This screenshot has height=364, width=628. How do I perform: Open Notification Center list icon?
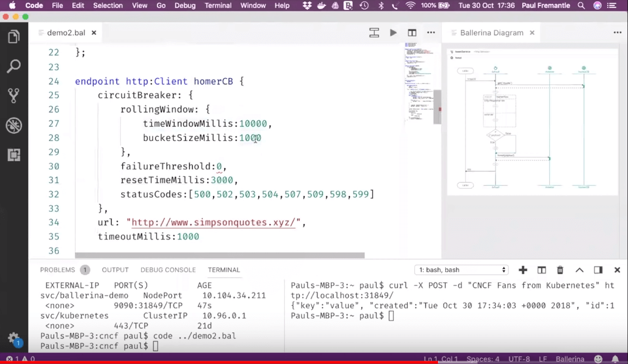[612, 5]
